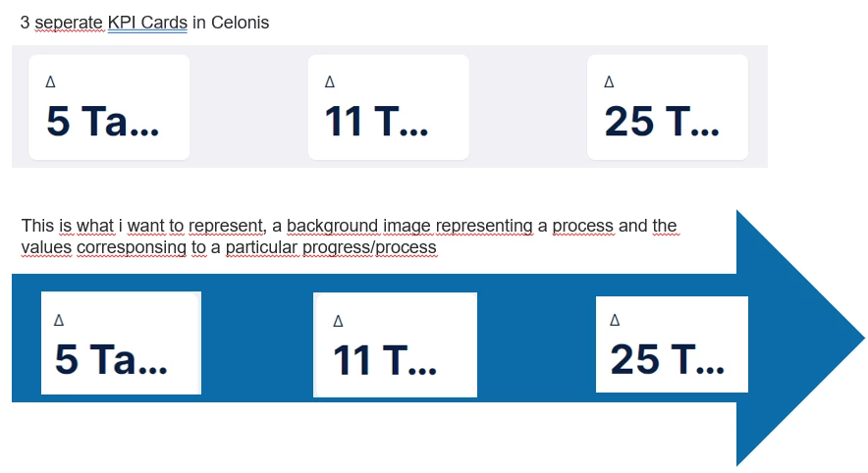Click '5 Ta...' value inside the blue arrow
This screenshot has height=473, width=868.
click(111, 360)
